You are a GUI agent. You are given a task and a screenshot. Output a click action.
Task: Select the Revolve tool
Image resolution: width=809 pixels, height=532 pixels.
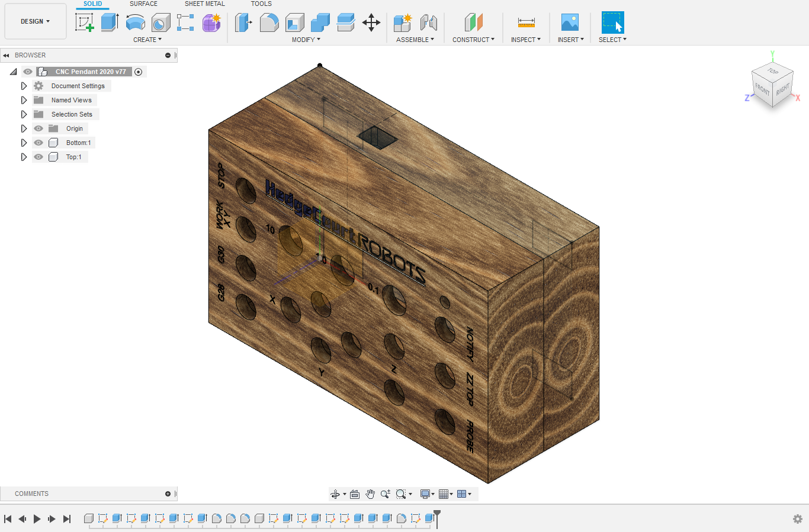click(136, 22)
